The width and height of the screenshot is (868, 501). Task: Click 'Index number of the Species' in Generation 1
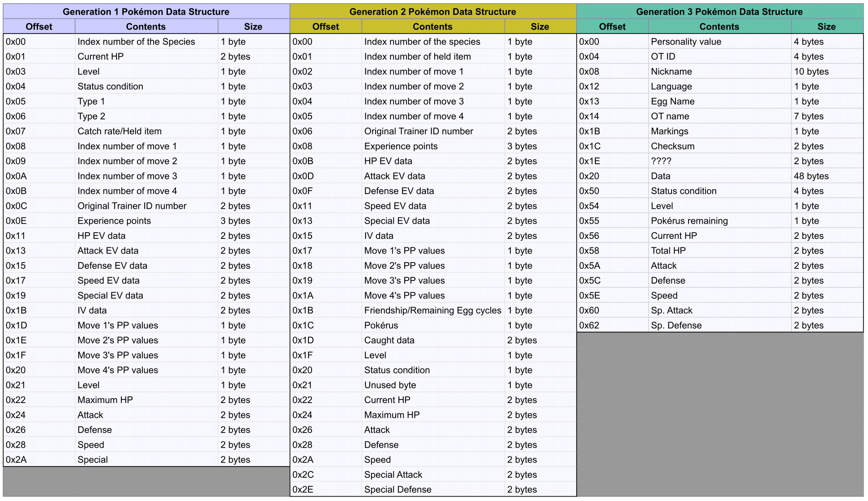pyautogui.click(x=146, y=42)
